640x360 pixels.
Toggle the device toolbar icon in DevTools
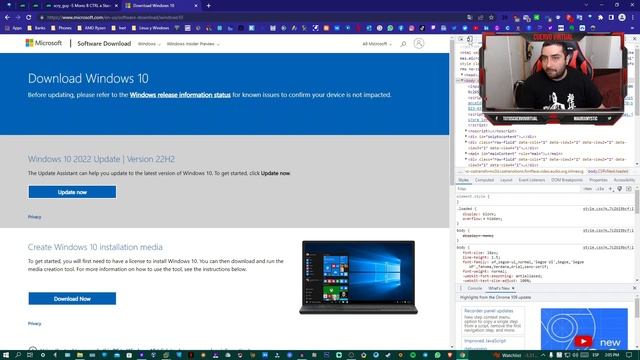pyautogui.click(x=470, y=39)
